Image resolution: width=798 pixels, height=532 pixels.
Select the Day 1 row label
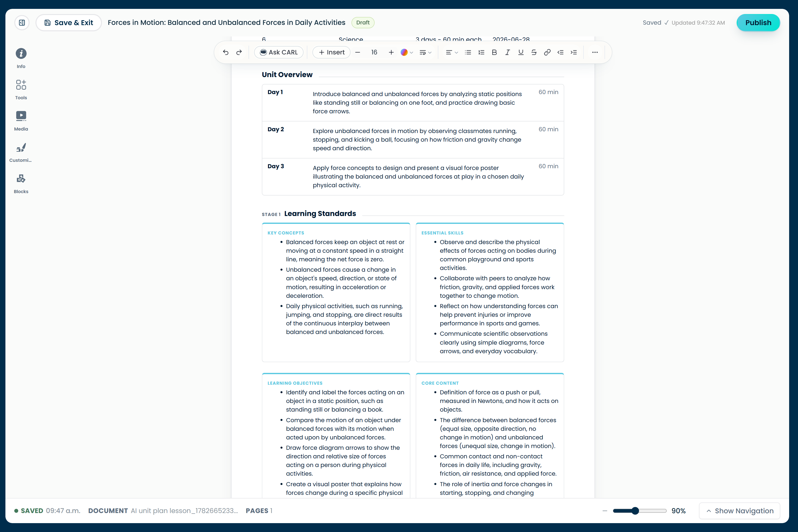tap(275, 92)
